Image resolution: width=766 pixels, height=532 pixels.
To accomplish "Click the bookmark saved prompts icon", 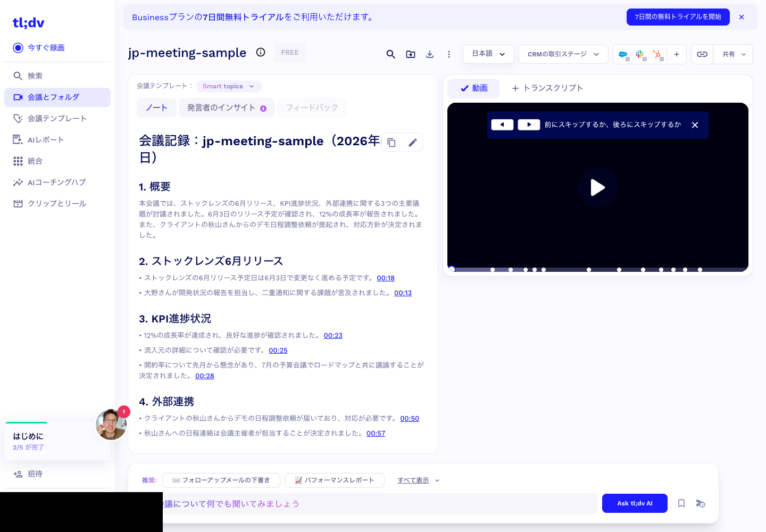I will (x=681, y=503).
